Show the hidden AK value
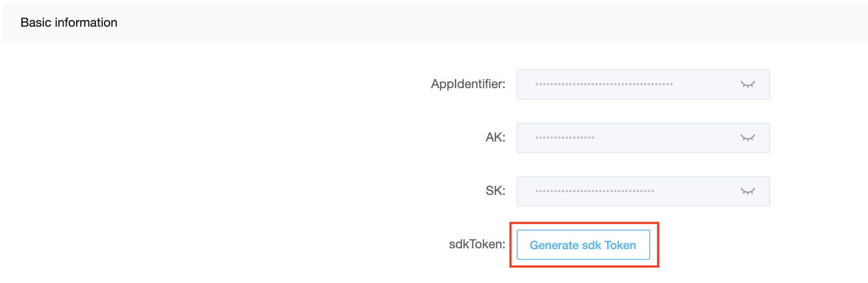 point(748,138)
